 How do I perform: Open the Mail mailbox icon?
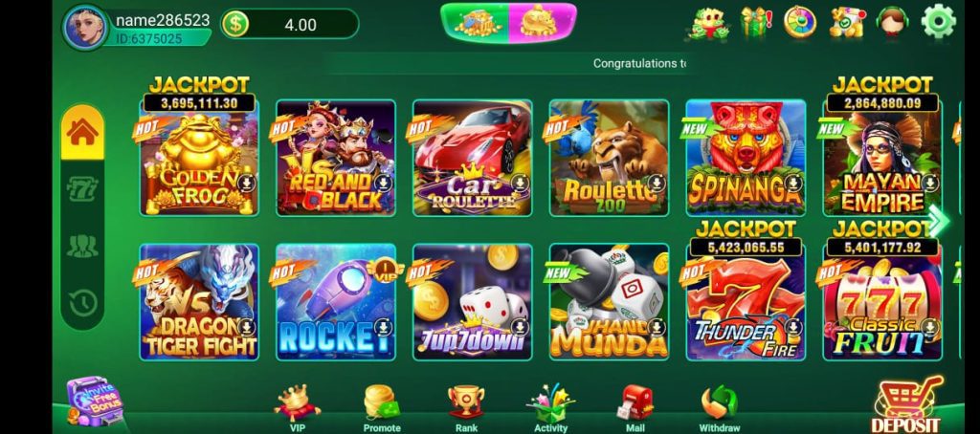635,408
